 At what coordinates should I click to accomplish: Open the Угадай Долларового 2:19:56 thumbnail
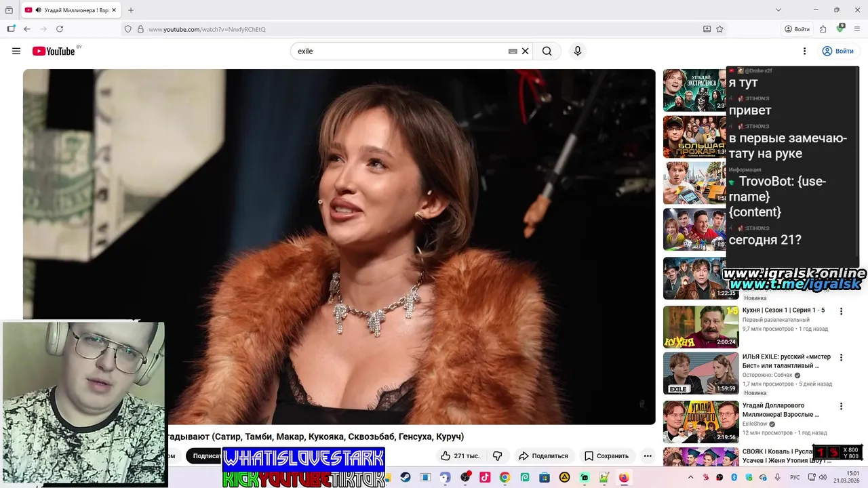click(x=701, y=422)
